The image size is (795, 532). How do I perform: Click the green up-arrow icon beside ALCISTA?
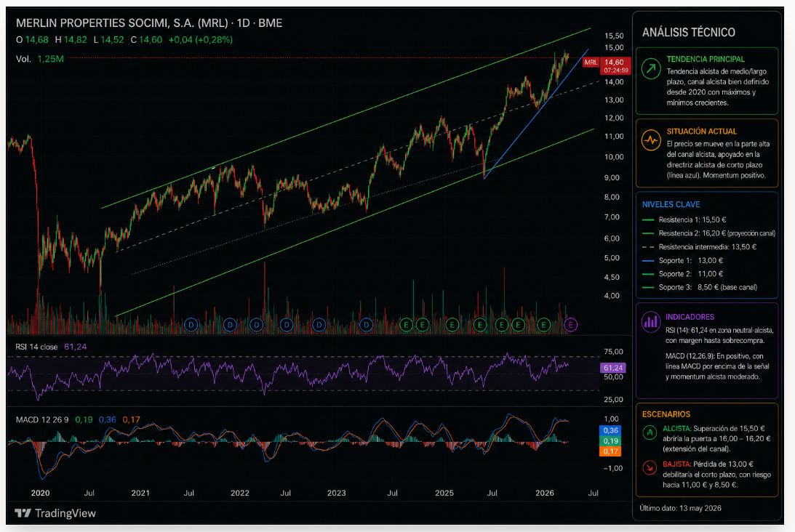click(649, 432)
